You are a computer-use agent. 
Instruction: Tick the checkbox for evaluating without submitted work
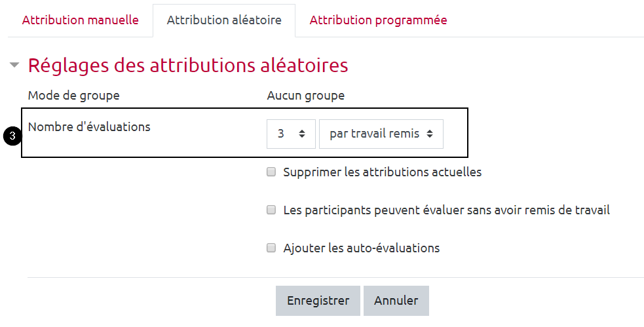[x=271, y=210]
